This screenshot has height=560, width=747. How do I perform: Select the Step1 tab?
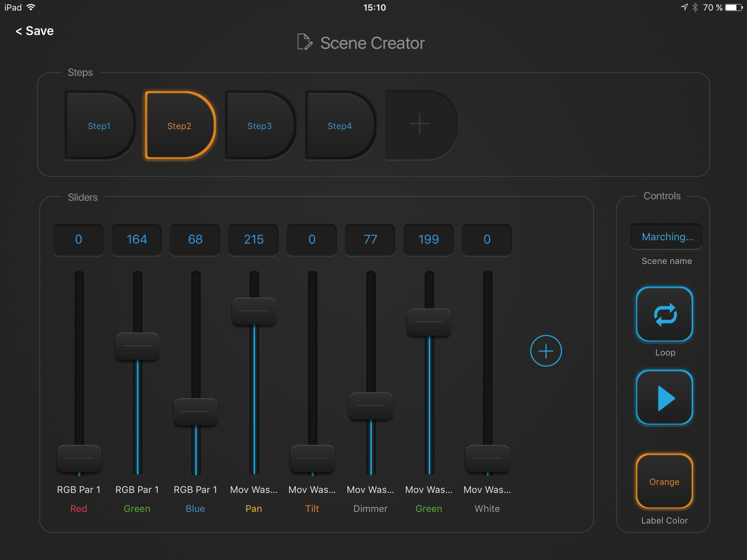click(x=99, y=126)
